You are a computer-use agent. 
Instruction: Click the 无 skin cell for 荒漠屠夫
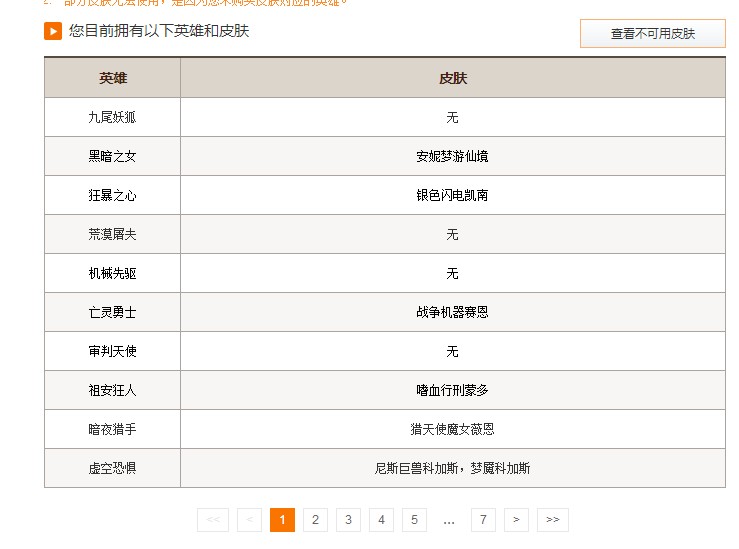(453, 234)
